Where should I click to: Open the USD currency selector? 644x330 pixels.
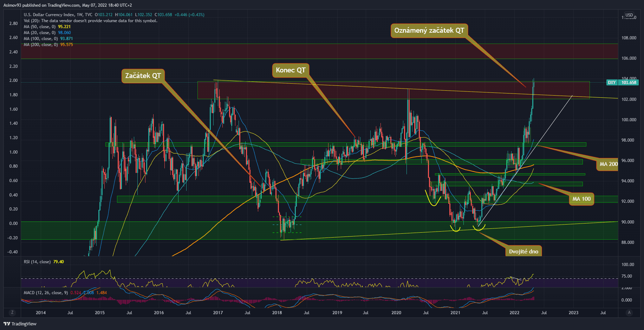[629, 15]
